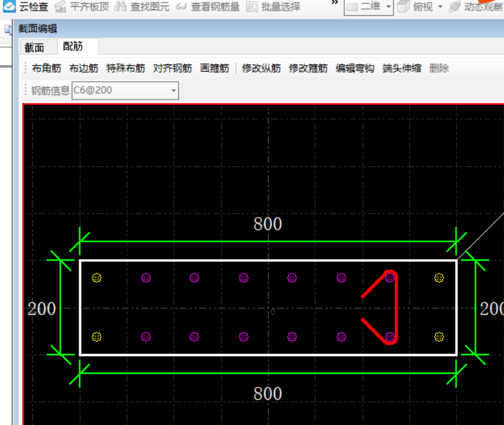The image size is (504, 425).
Task: Click the 云检查 cloud check icon
Action: point(9,6)
